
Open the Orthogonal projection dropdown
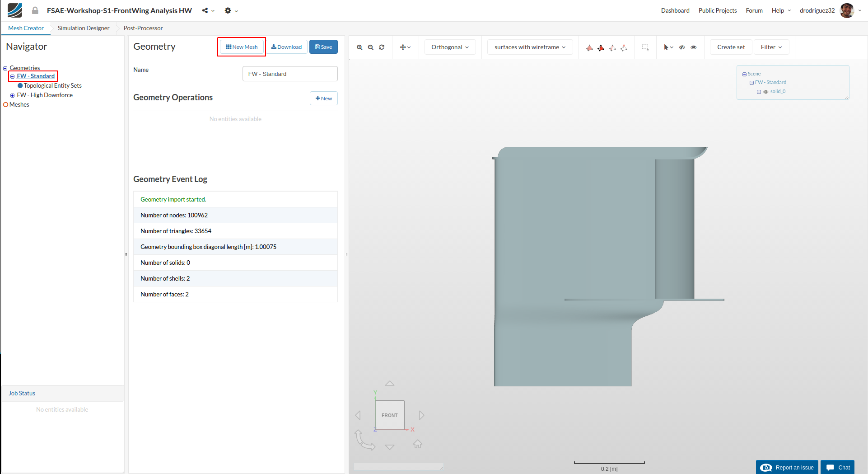point(450,47)
